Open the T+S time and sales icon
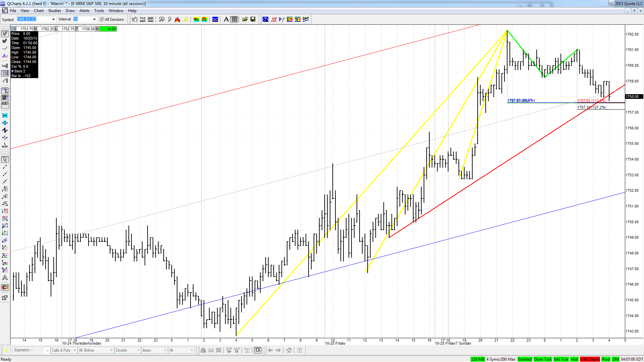 [x=143, y=19]
